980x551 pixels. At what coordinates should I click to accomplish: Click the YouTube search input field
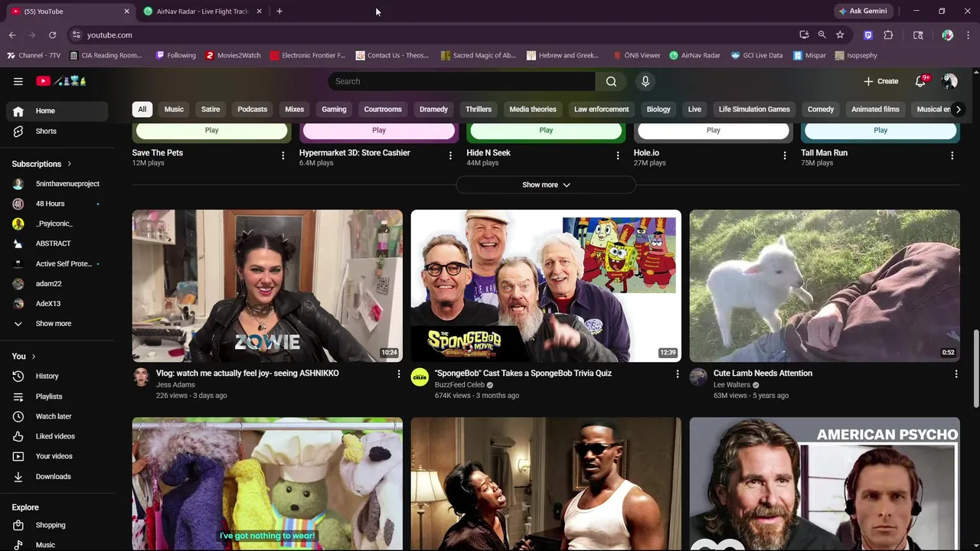tap(462, 81)
